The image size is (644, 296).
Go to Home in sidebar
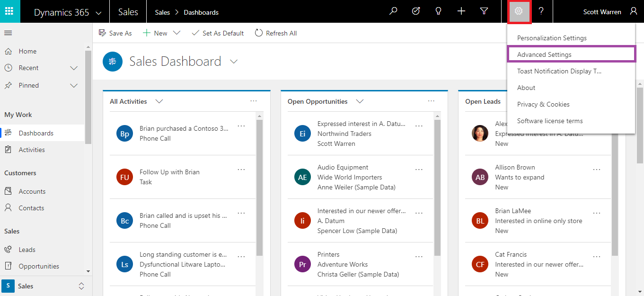(43, 51)
